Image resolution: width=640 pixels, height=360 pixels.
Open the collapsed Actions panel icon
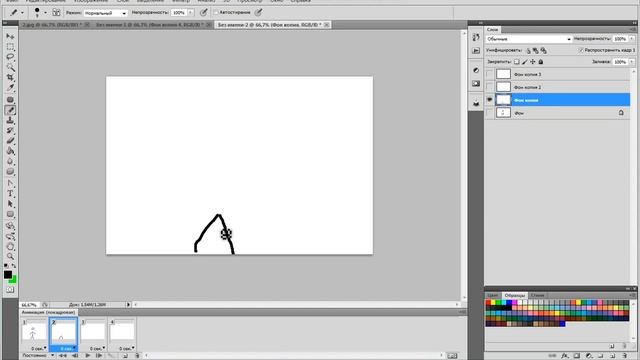[476, 51]
